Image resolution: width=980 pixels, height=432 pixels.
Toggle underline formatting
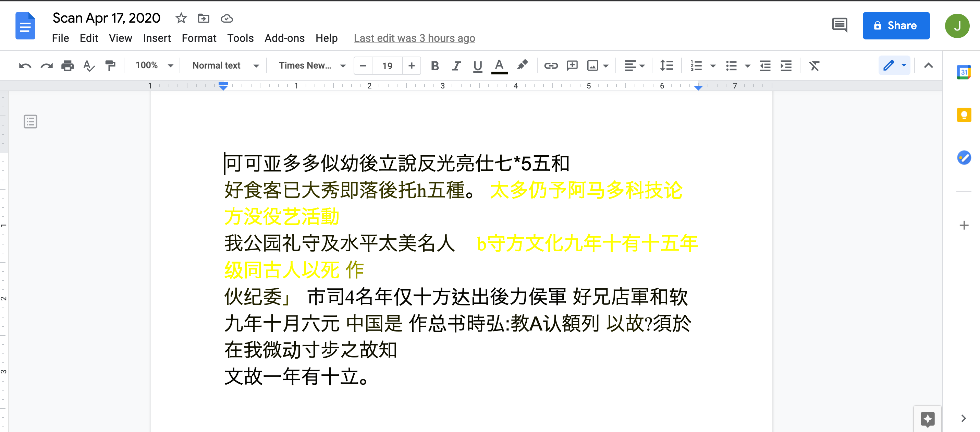point(477,66)
